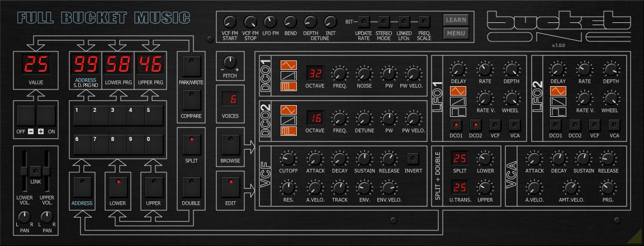Screen dimensions: 644x246
Task: Click the VCA PRG. knob
Action: [x=608, y=188]
